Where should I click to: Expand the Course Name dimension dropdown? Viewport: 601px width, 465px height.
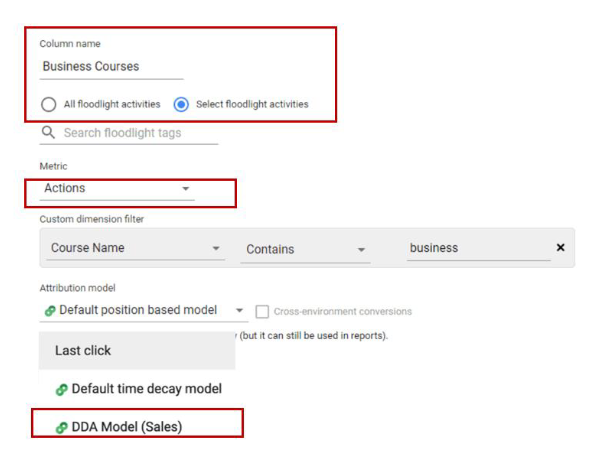[216, 249]
